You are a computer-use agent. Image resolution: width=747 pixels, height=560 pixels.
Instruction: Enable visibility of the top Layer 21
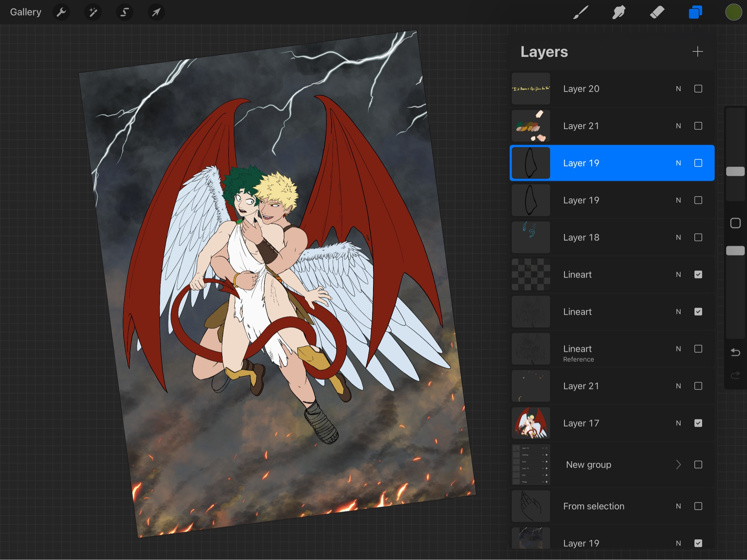coord(698,126)
